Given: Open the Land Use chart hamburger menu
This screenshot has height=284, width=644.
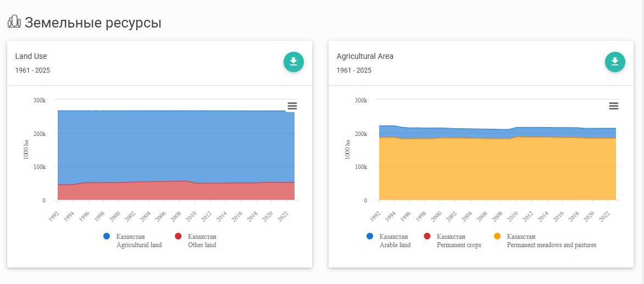Looking at the screenshot, I should coord(292,106).
